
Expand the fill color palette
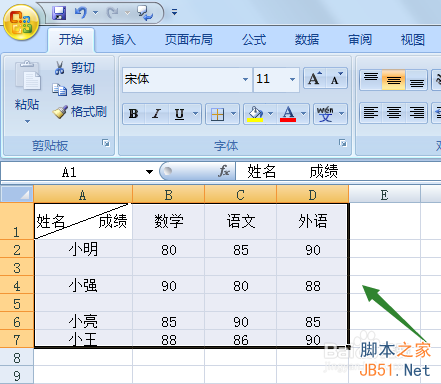[x=271, y=114]
